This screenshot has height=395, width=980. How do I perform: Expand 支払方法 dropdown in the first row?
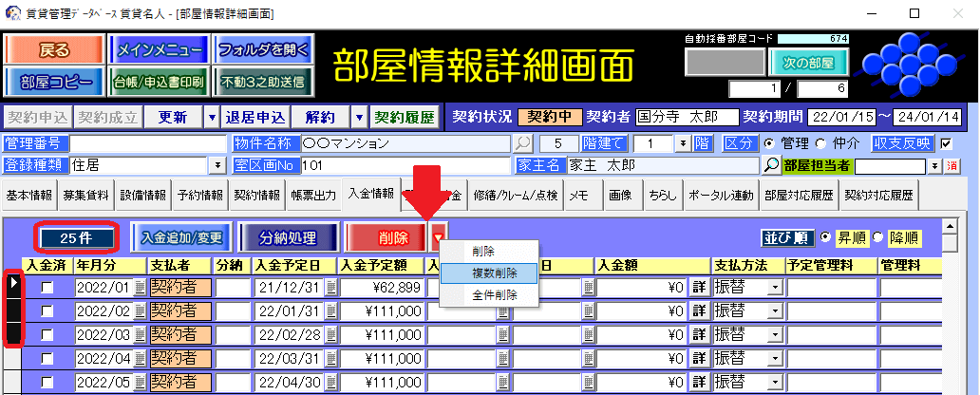pos(774,286)
